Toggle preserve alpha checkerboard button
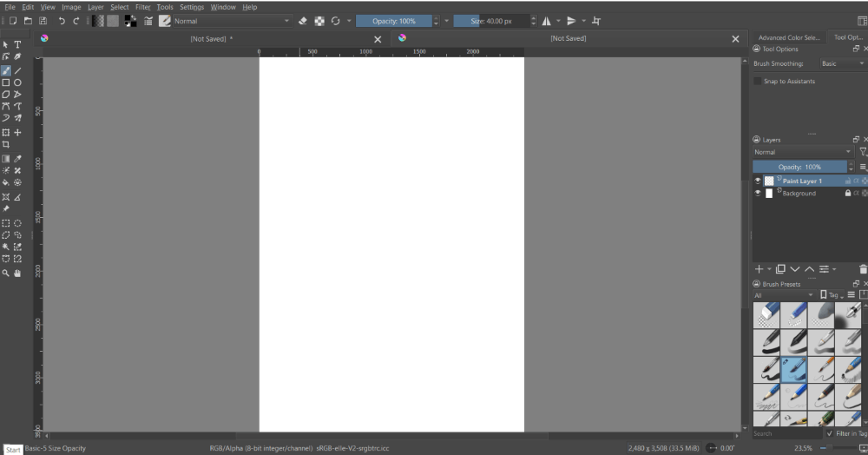Image resolution: width=868 pixels, height=455 pixels. [x=319, y=21]
